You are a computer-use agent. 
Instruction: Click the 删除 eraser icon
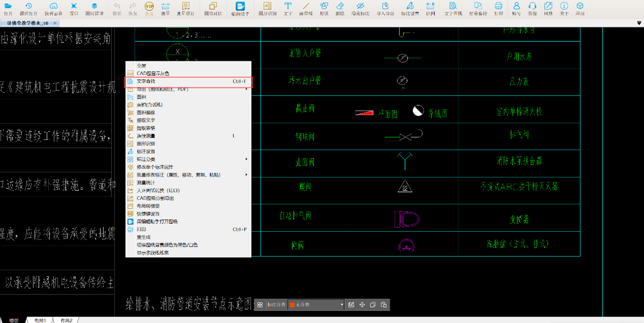point(340,8)
